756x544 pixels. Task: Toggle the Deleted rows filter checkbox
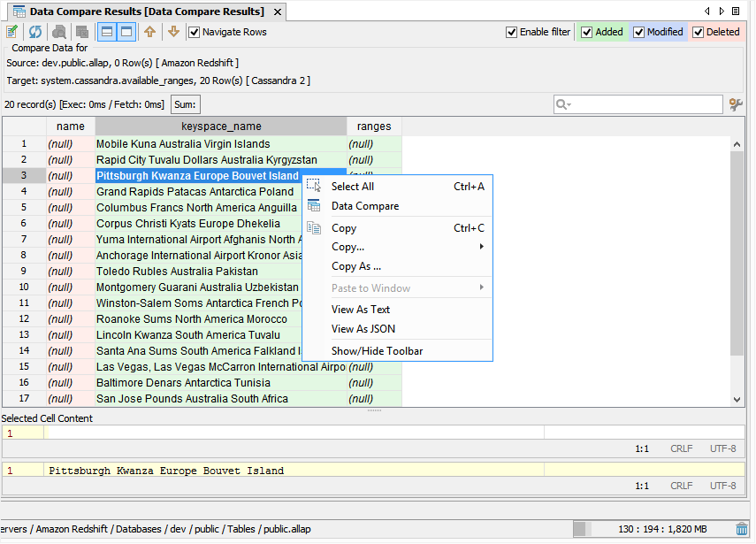click(698, 33)
